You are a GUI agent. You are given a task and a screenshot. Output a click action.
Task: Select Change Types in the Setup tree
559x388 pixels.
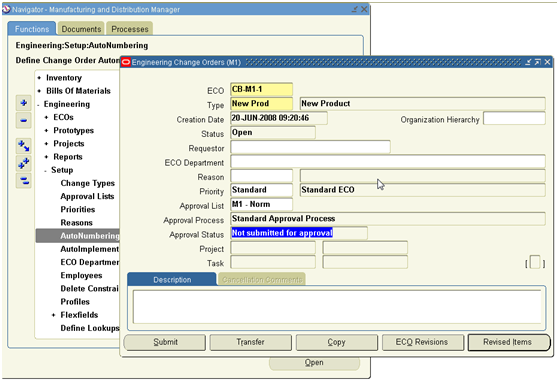87,183
